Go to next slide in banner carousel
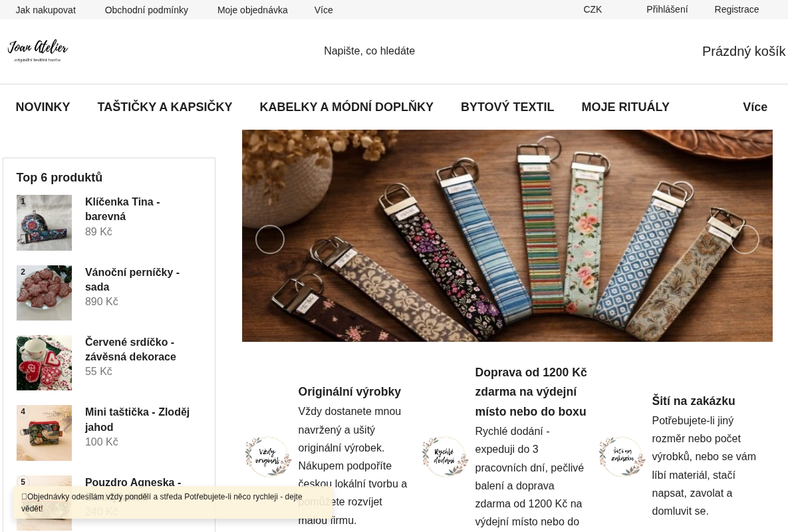Image resolution: width=798 pixels, height=532 pixels. pos(745,239)
